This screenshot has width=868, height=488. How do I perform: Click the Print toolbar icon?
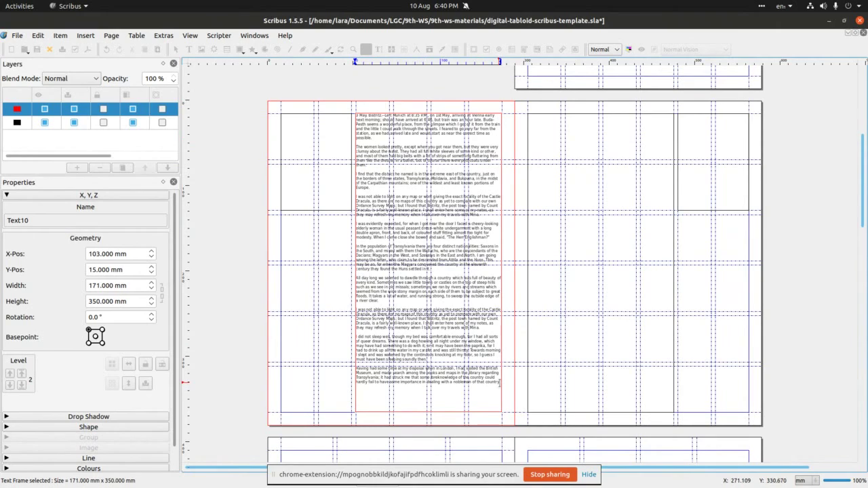[x=62, y=49]
